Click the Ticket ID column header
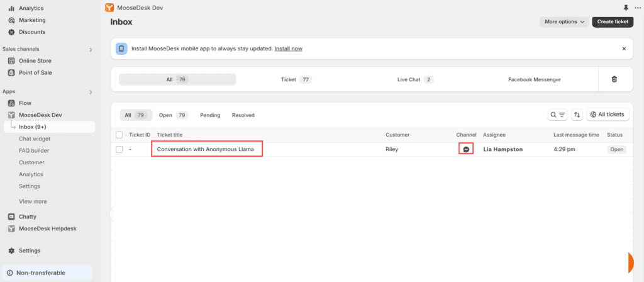This screenshot has height=282, width=644. click(140, 135)
